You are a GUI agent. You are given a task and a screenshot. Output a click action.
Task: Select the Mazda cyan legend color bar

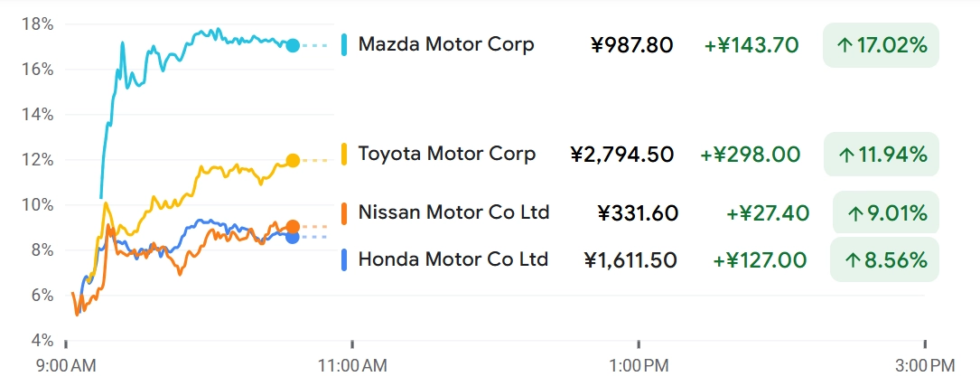344,44
